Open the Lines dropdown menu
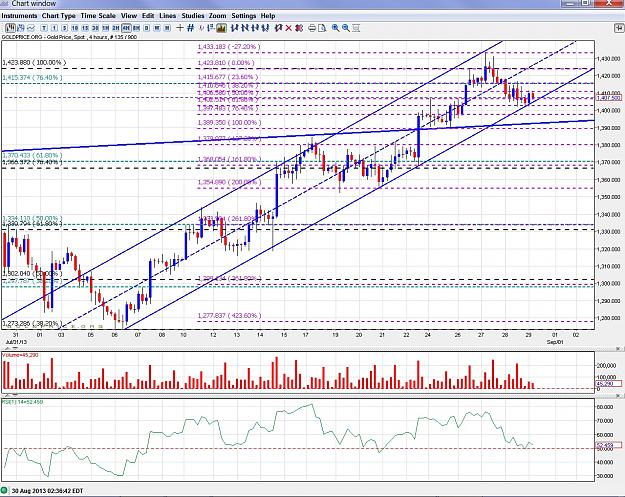This screenshot has height=497, width=625. (167, 16)
